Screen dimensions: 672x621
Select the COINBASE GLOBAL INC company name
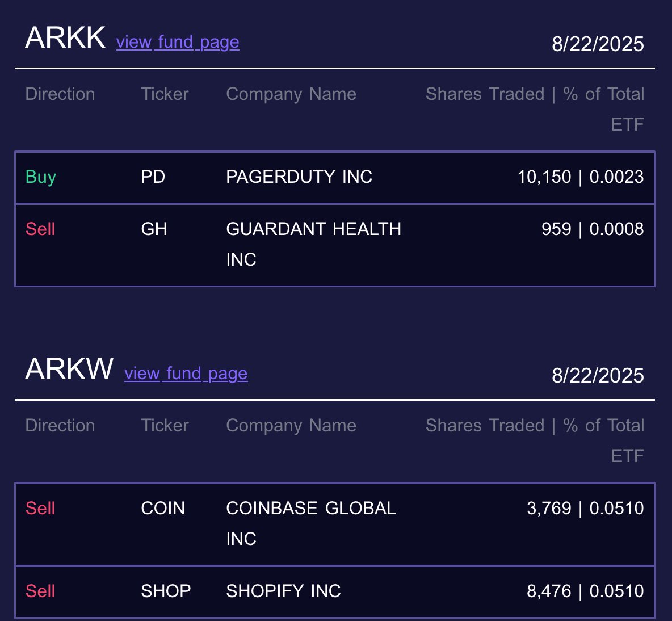click(310, 509)
